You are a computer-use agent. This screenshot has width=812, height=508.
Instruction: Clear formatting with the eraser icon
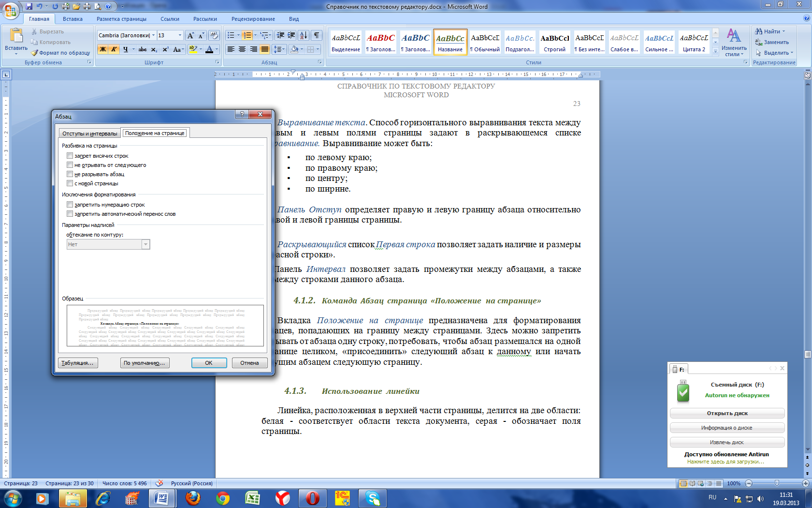coord(214,35)
